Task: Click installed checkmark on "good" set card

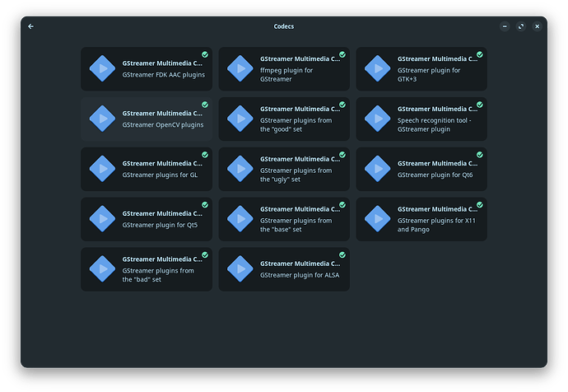Action: click(x=342, y=105)
